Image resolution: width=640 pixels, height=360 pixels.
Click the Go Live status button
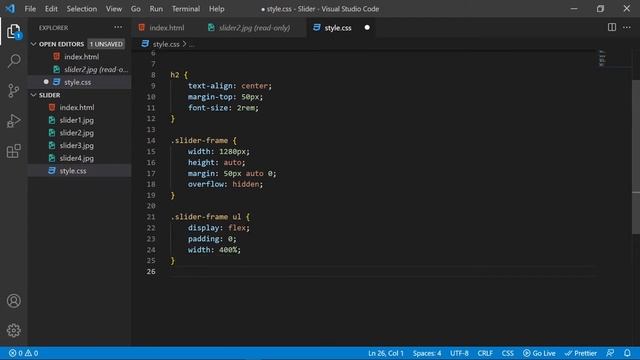click(539, 353)
